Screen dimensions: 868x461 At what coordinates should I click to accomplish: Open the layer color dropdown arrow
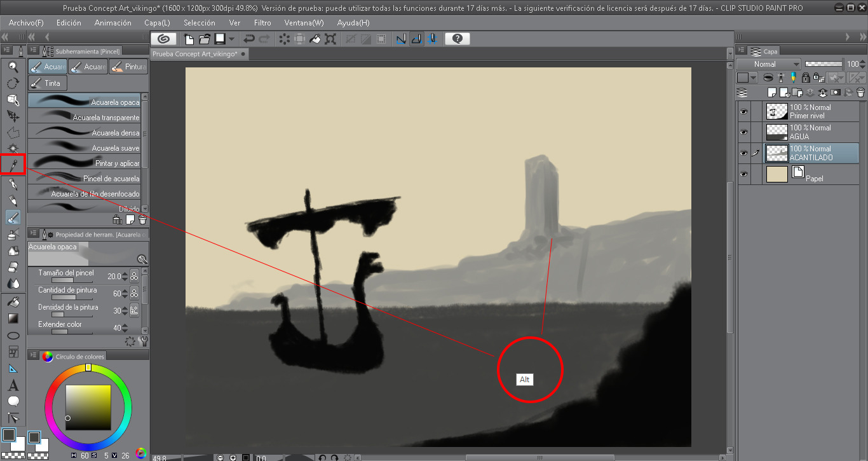(754, 78)
